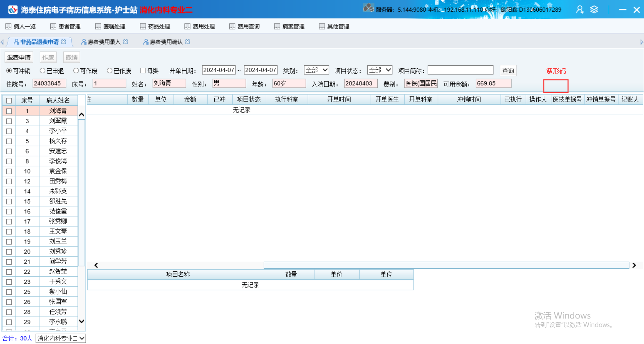Check the box for patient 袁金保
This screenshot has width=644, height=344.
pyautogui.click(x=9, y=171)
